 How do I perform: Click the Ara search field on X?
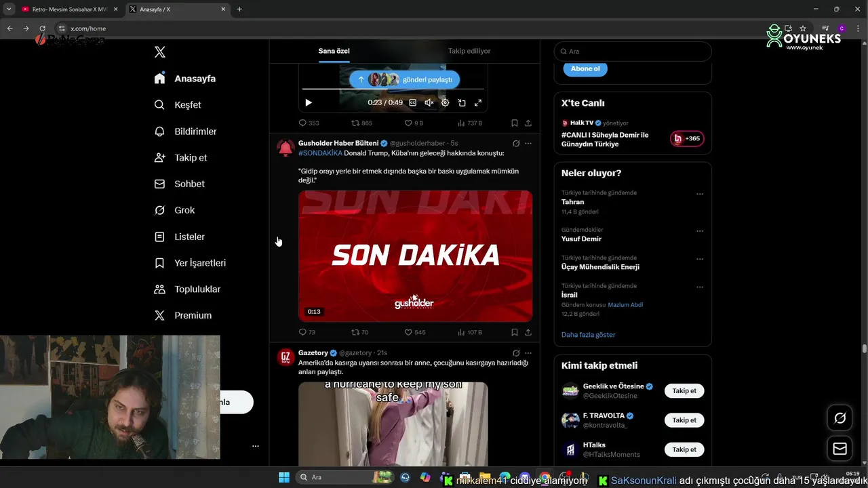click(633, 52)
